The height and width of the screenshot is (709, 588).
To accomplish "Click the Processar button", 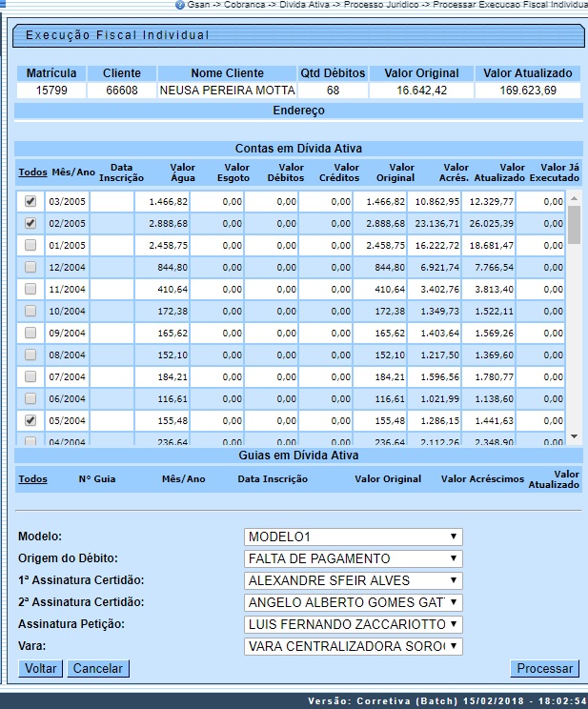I will [x=544, y=669].
